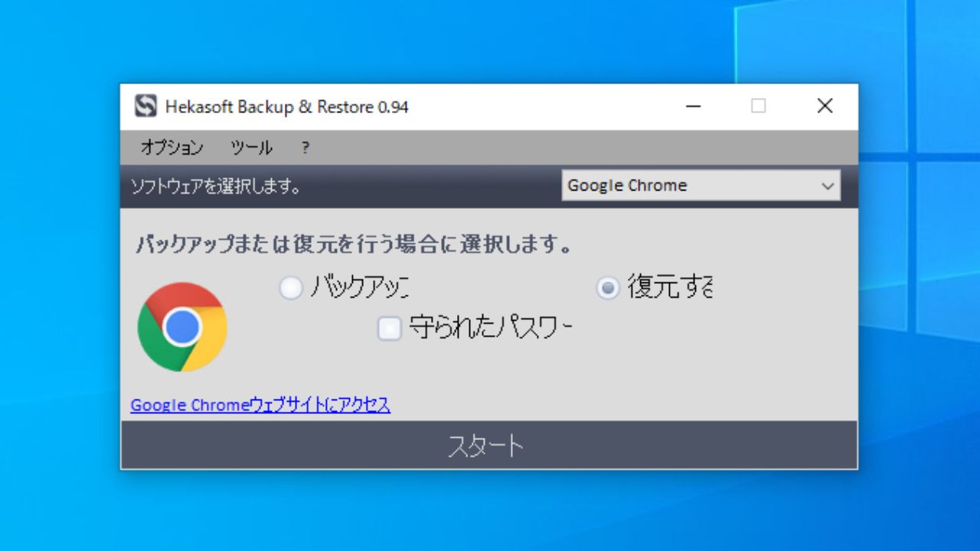Close the Hekasoft Backup & Restore window
The image size is (980, 551).
(825, 106)
